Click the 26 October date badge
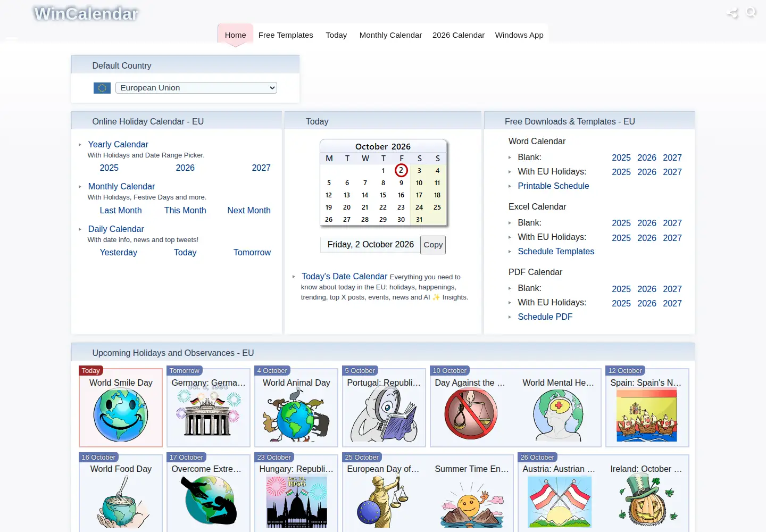The image size is (766, 532). click(x=537, y=457)
